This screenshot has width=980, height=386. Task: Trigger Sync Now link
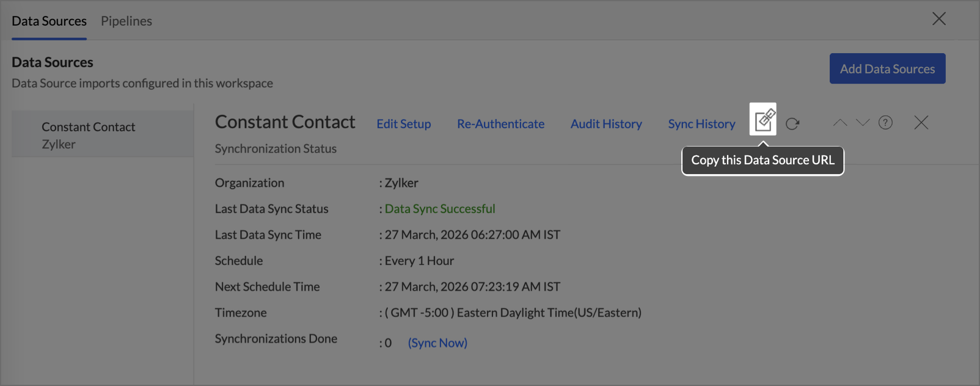437,343
